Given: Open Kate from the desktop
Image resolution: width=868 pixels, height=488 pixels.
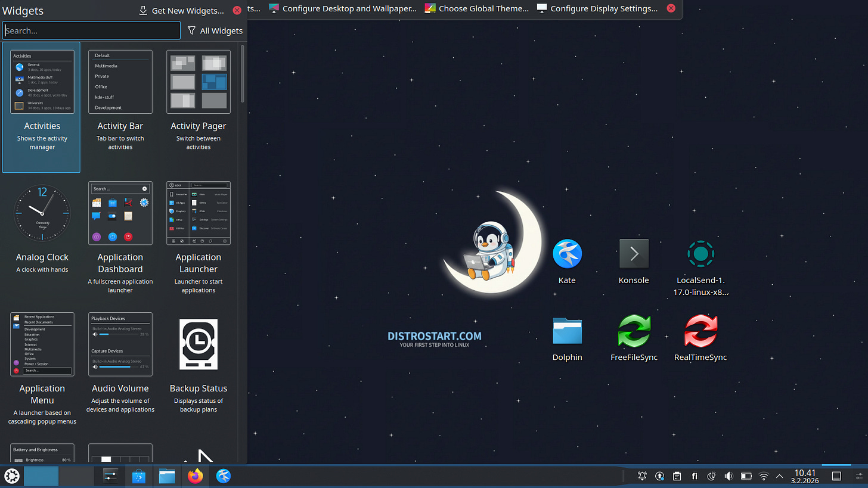Looking at the screenshot, I should (x=566, y=253).
